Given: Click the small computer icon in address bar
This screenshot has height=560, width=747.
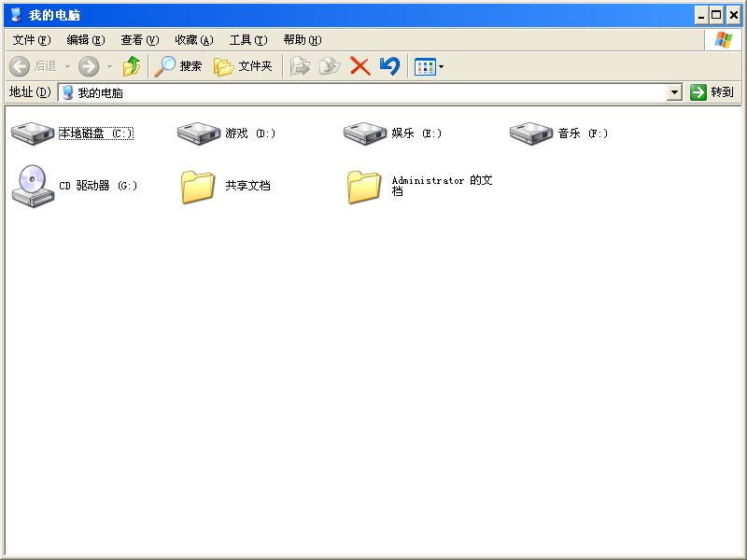Looking at the screenshot, I should click(68, 92).
